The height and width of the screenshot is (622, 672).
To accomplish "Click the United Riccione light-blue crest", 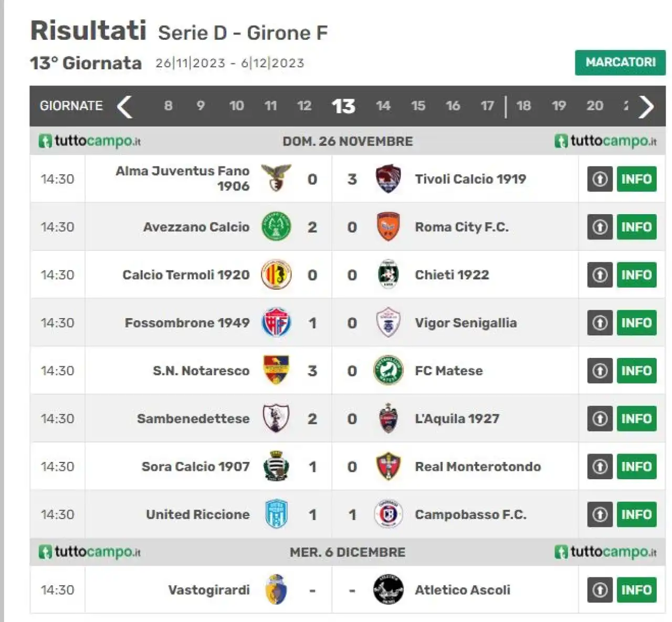I will pyautogui.click(x=276, y=514).
